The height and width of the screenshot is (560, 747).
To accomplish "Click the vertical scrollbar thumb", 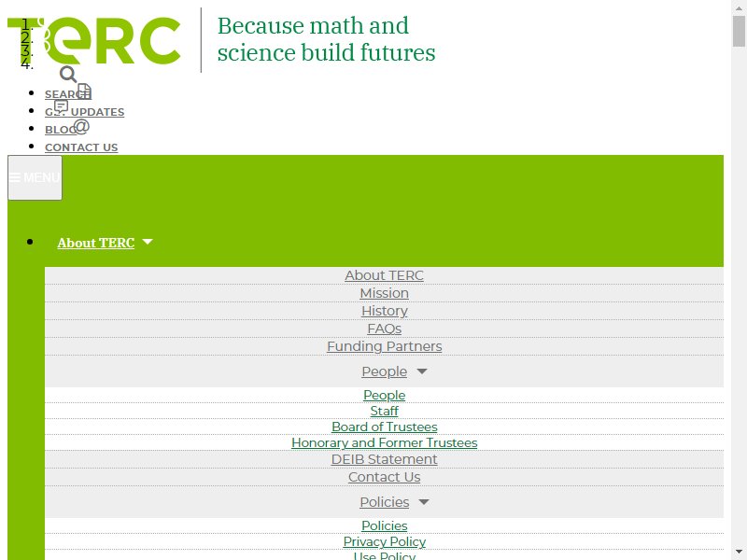I will (739, 31).
